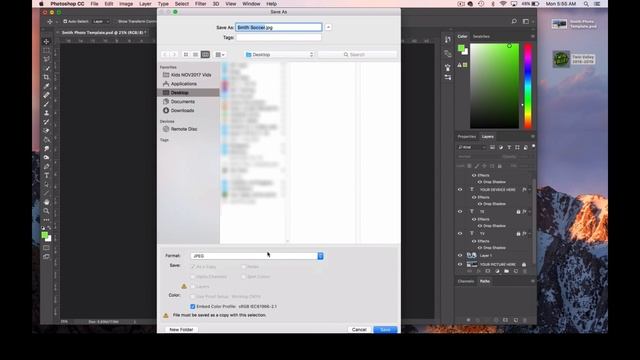
Task: Switch file browser to list view
Action: (196, 54)
